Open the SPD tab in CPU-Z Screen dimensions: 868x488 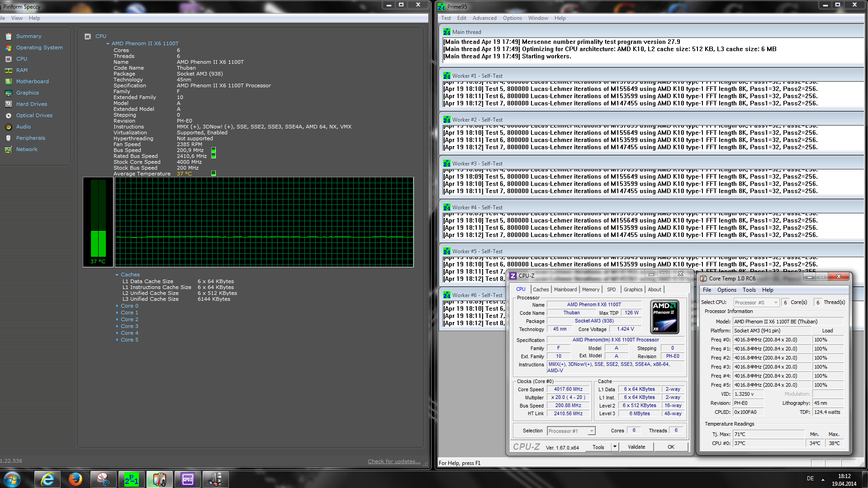pyautogui.click(x=612, y=289)
